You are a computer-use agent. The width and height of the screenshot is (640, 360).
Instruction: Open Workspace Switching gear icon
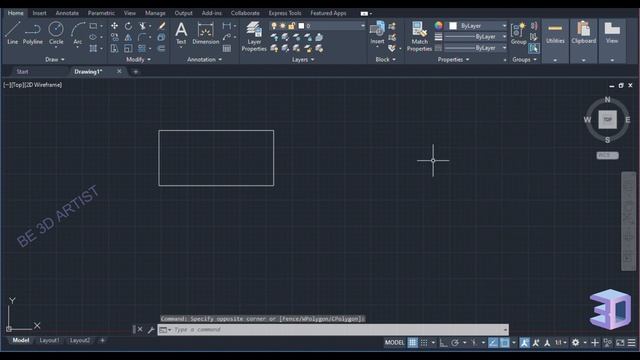coord(575,342)
